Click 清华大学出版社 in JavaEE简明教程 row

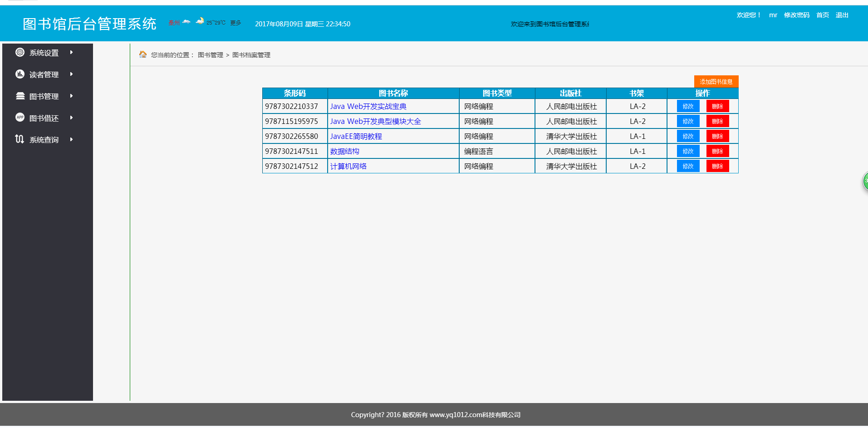(x=571, y=136)
